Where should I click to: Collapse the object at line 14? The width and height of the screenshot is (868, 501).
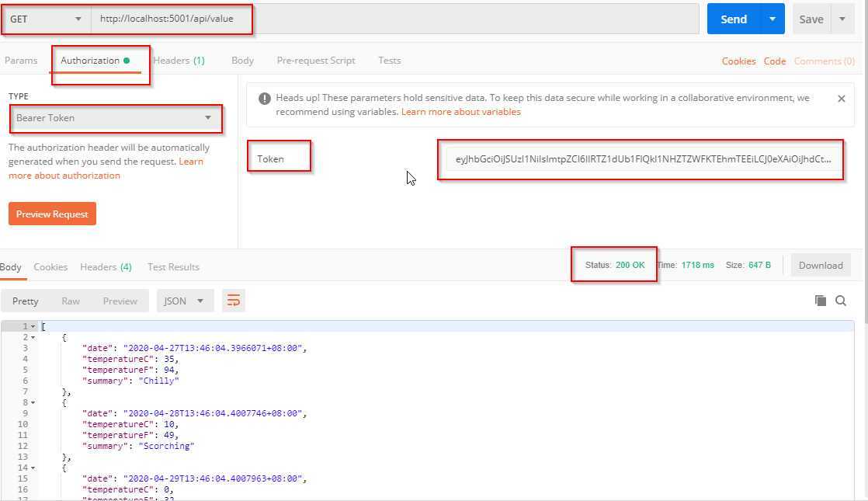33,468
